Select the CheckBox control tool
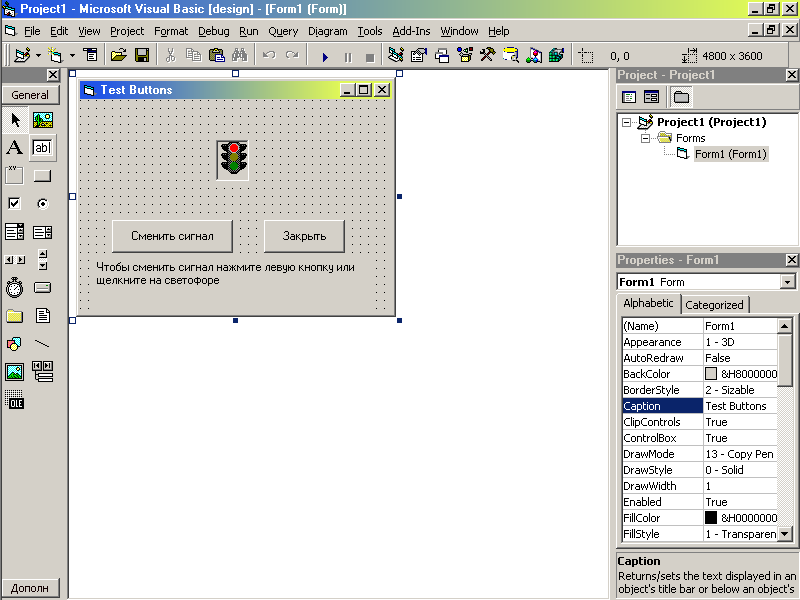 15,204
